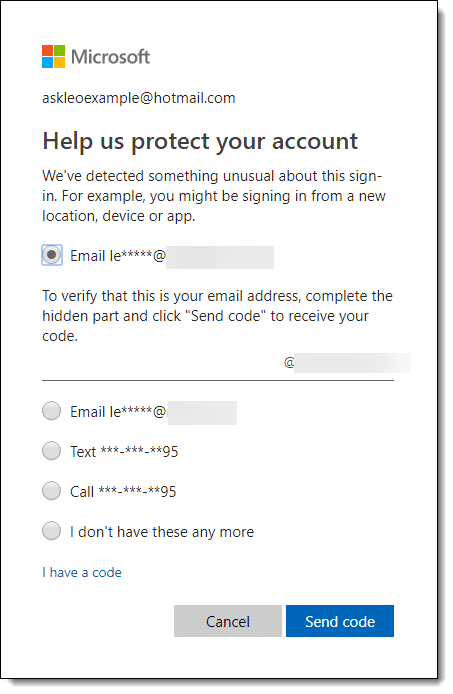Select the Text ***-***-**95 radio button

(x=51, y=451)
